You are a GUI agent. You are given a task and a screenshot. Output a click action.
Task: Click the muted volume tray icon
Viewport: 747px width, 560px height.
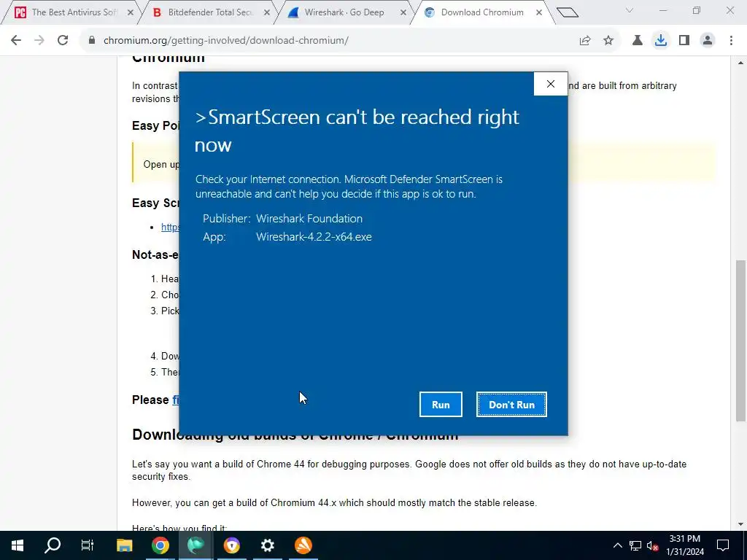pos(652,545)
